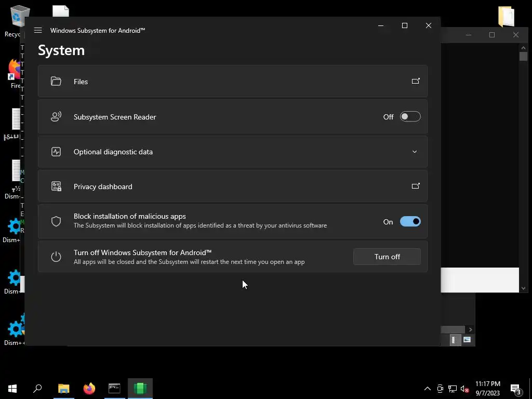Image resolution: width=532 pixels, height=399 pixels.
Task: Maximize the Windows Subsystem for Android window
Action: coord(404,25)
